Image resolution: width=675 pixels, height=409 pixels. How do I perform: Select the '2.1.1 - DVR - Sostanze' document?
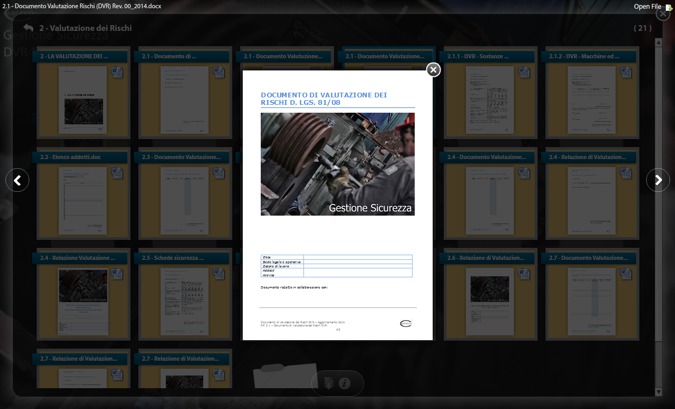[x=490, y=100]
